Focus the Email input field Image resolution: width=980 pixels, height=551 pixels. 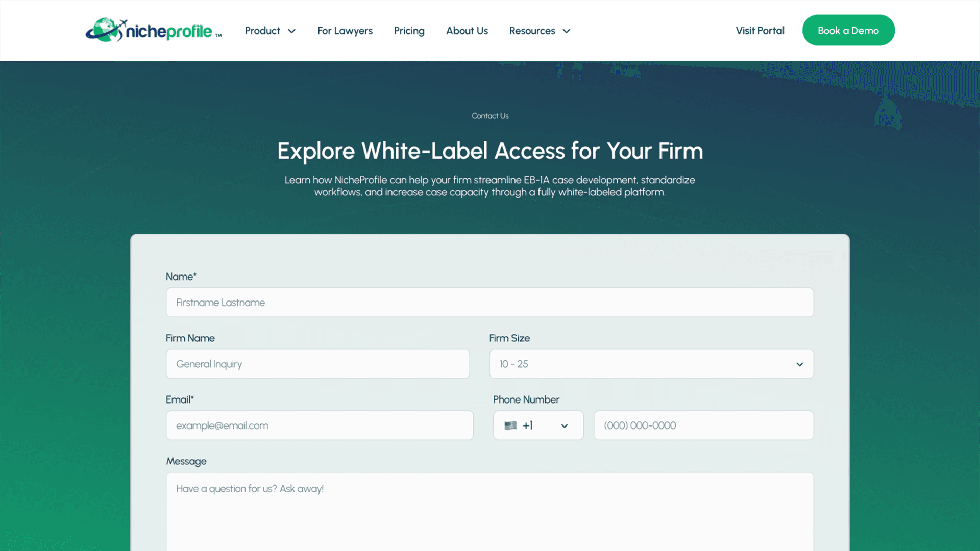tap(320, 425)
